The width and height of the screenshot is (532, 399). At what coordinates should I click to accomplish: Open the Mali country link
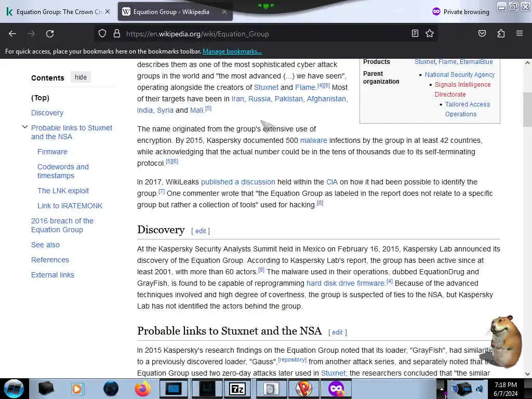point(196,110)
